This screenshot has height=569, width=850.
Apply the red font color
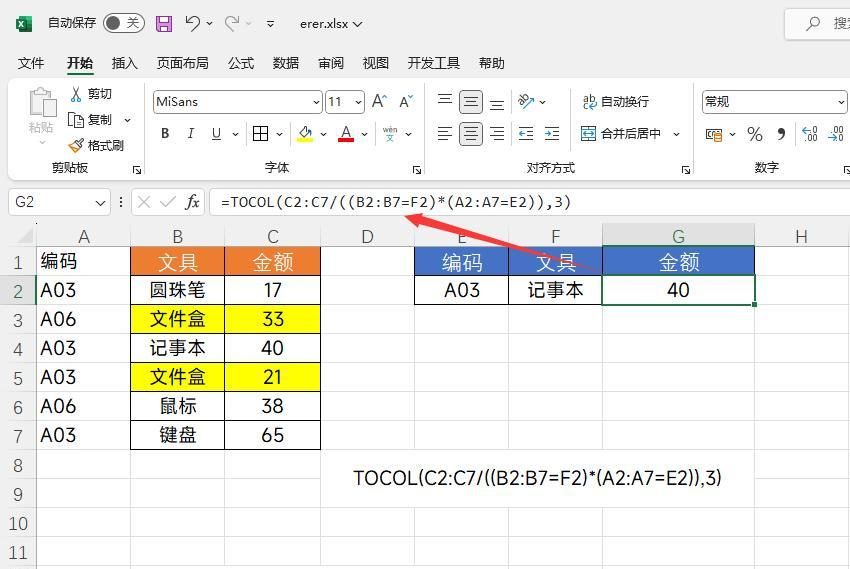coord(346,134)
